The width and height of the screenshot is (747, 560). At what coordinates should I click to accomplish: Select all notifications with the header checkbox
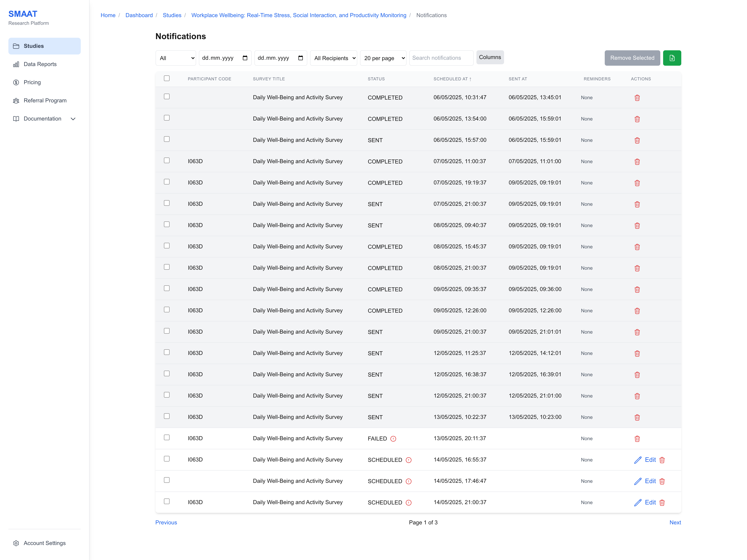[x=167, y=78]
